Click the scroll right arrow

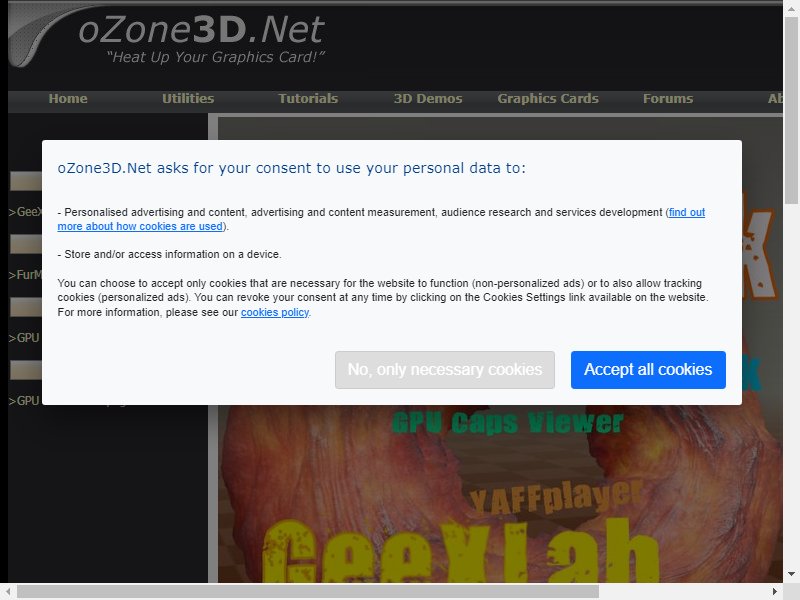tap(774, 591)
